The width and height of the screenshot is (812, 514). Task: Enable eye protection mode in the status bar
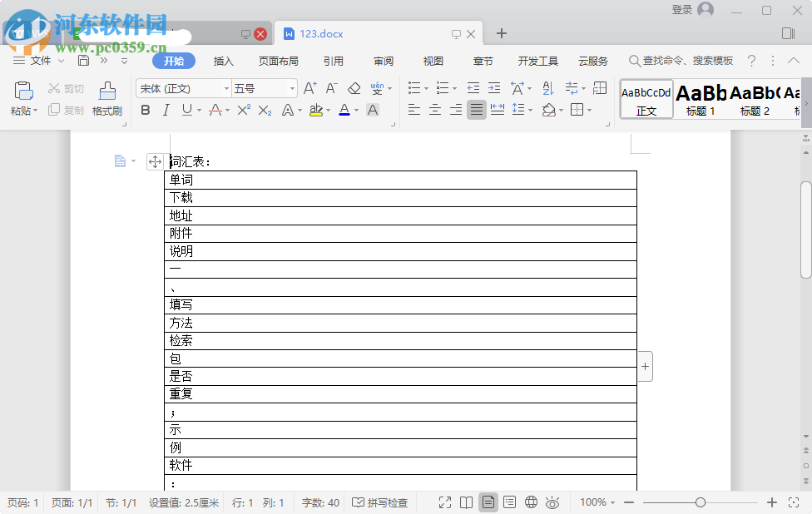552,502
